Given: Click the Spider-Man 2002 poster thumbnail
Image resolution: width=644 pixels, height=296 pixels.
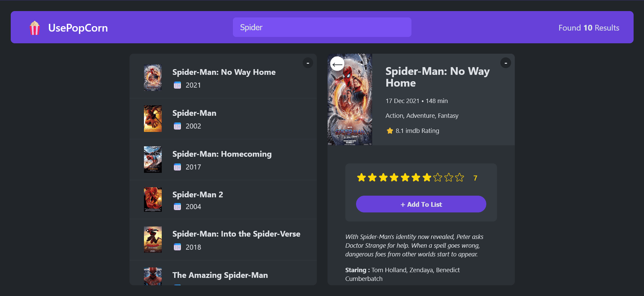Looking at the screenshot, I should click(x=153, y=119).
